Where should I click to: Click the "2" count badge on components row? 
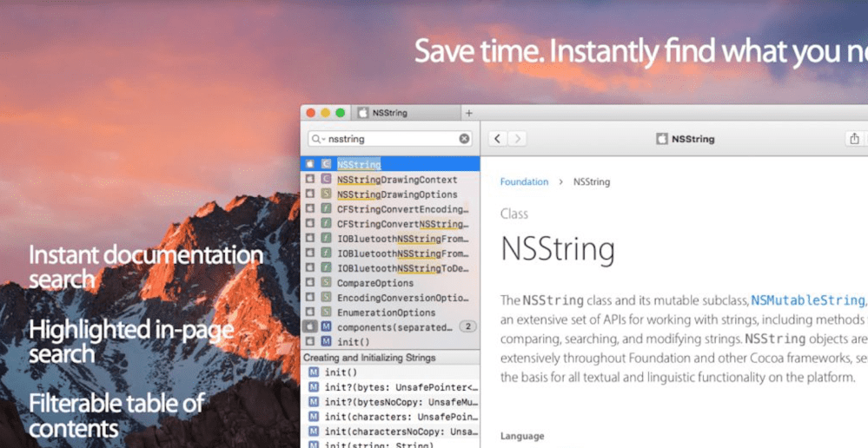467,327
